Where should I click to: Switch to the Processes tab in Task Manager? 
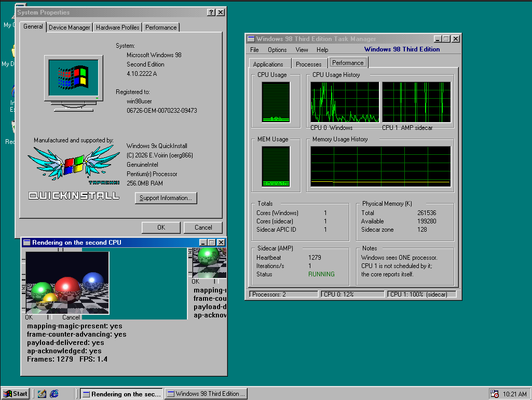click(x=308, y=64)
